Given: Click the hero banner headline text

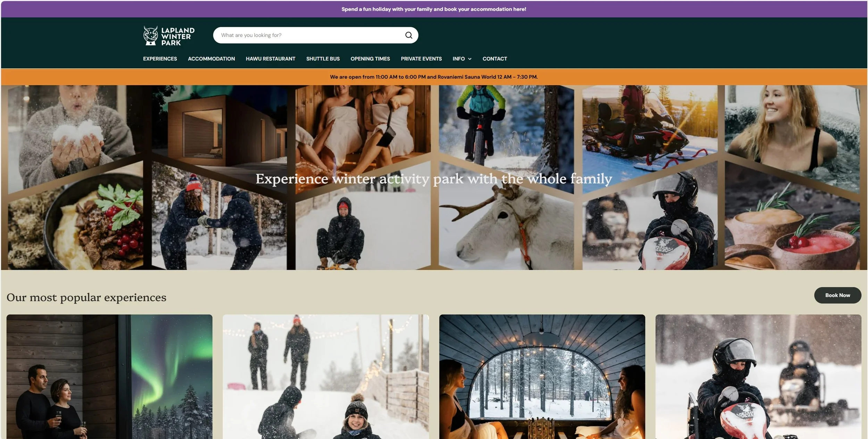Looking at the screenshot, I should click(434, 179).
